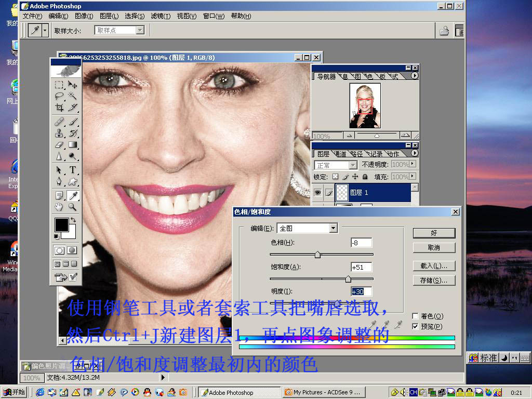The image size is (532, 399).
Task: Switch to Quick Mask mode
Action: [72, 250]
